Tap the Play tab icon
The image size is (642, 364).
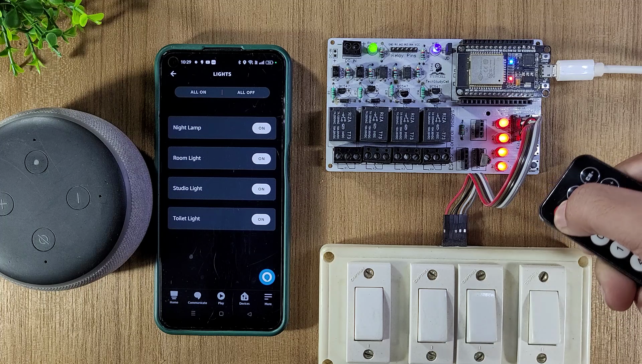tap(220, 296)
